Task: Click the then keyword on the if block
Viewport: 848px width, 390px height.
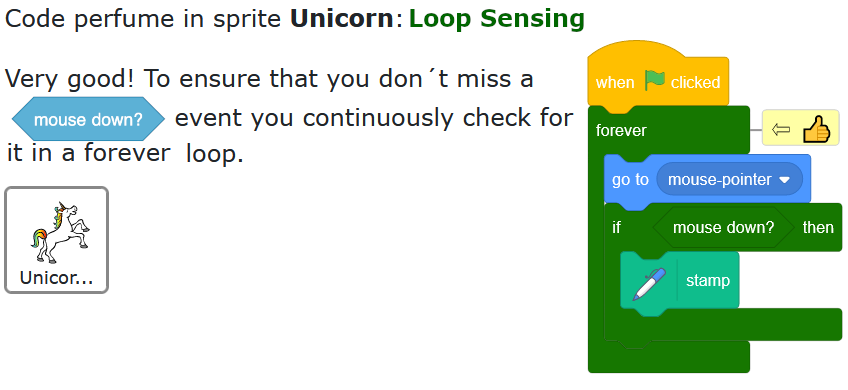Action: click(x=818, y=227)
